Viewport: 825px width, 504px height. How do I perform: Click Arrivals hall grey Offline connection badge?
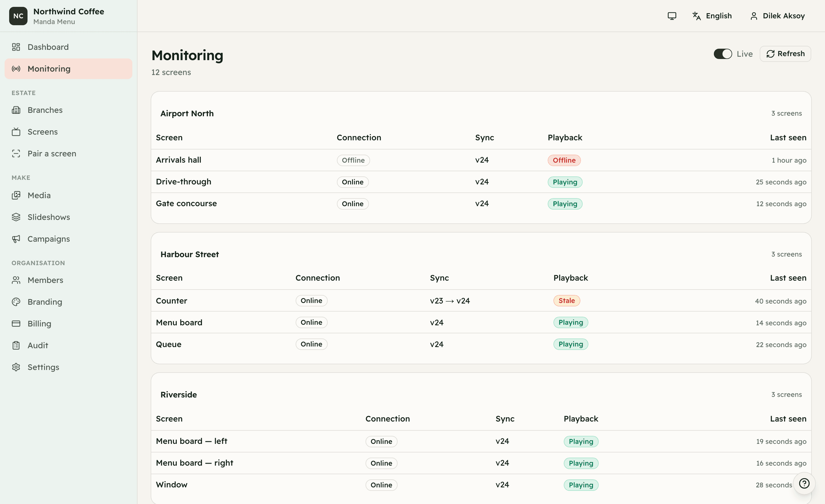tap(353, 160)
